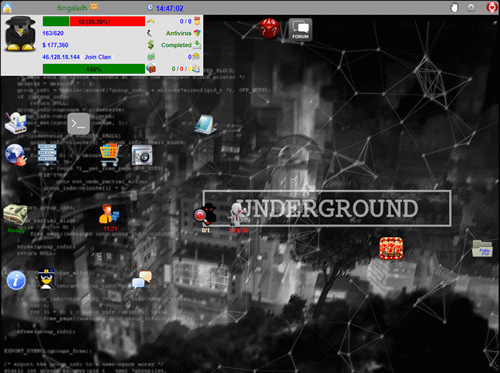Click the $ 177,360 balance text
Screen dimensions: 500x373
[x=55, y=45]
